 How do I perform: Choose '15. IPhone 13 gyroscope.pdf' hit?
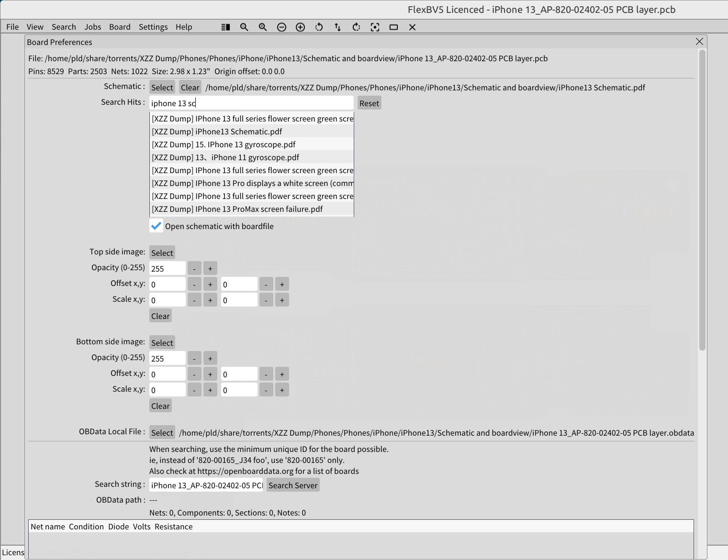coord(251,144)
